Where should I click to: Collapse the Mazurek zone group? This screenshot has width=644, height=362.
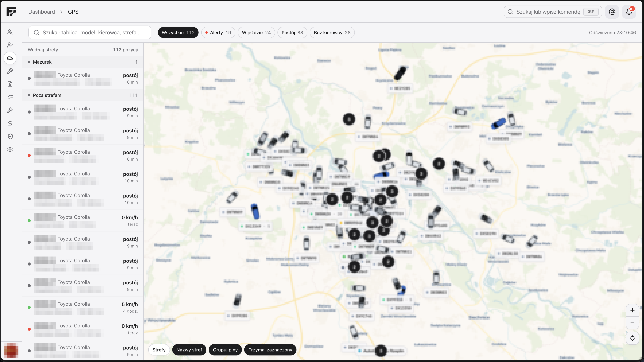click(x=83, y=62)
